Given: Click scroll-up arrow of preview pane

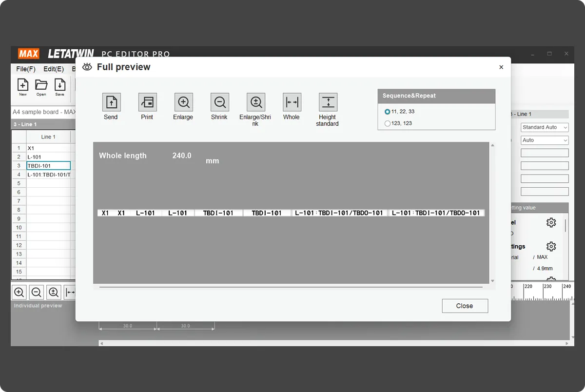Looking at the screenshot, I should 492,145.
